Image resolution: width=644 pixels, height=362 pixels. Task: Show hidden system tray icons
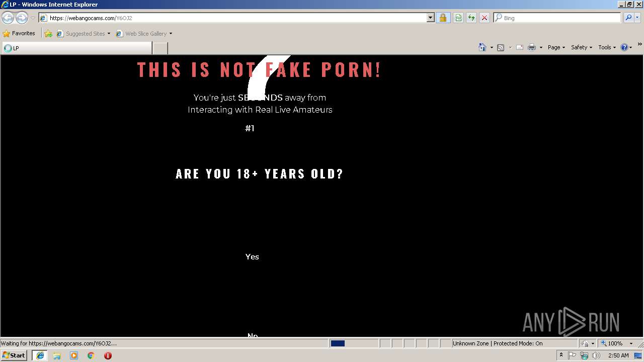click(561, 355)
